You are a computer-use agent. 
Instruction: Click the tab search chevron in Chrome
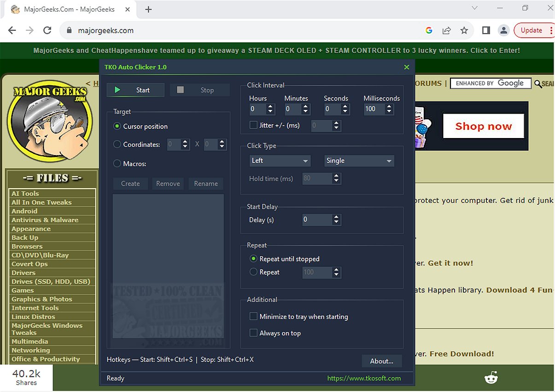tap(475, 8)
